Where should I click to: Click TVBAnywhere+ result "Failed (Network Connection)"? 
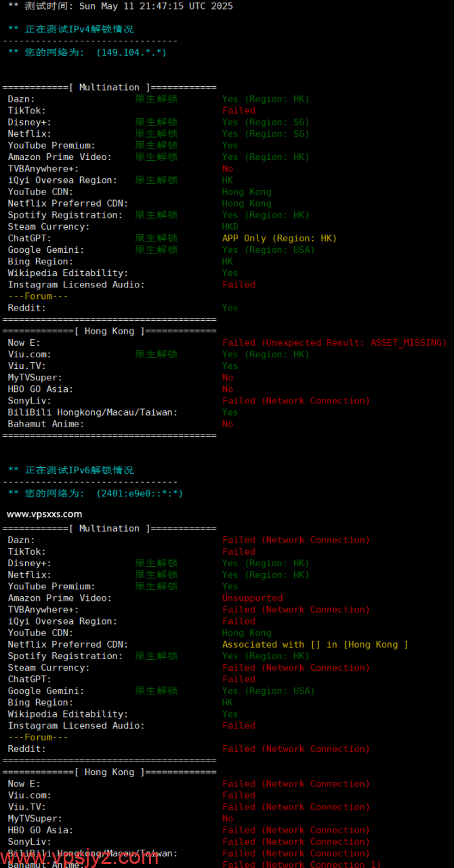coord(296,610)
